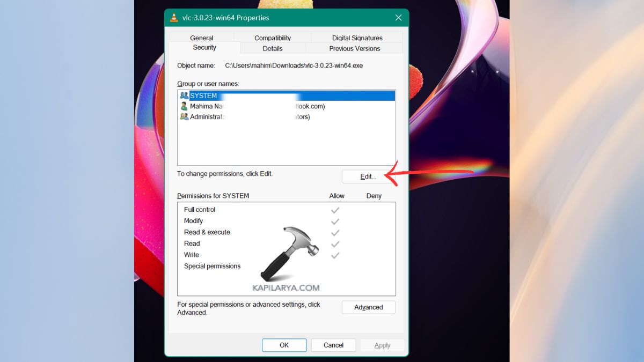Click the Administrators group icon
Screen dimensions: 644x362
(x=184, y=117)
